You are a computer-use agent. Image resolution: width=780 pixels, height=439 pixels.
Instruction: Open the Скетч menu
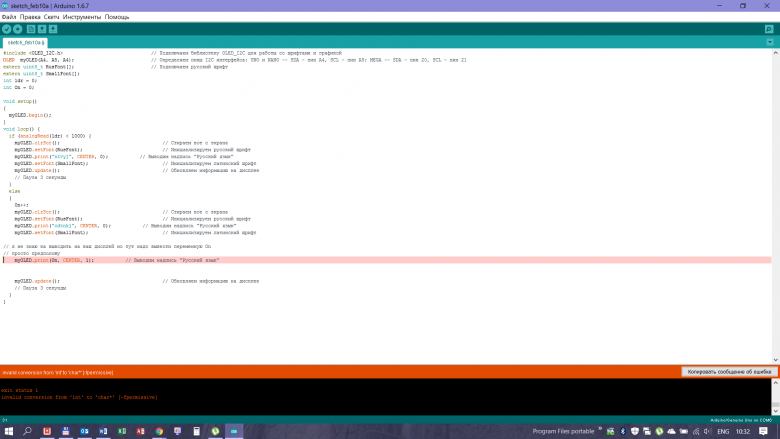point(51,17)
